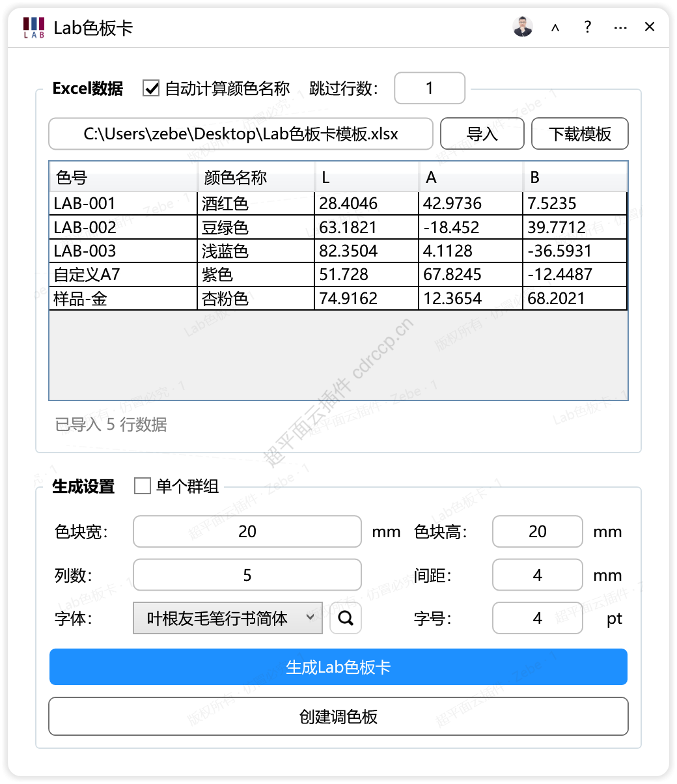Click the 已导入 5 行数据 status text
Image resolution: width=677 pixels, height=784 pixels.
[111, 425]
